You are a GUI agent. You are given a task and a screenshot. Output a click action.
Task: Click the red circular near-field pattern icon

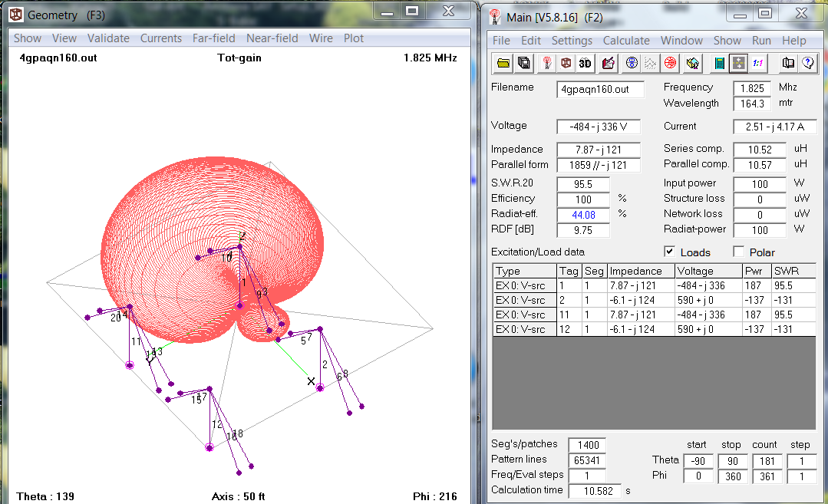tap(670, 64)
